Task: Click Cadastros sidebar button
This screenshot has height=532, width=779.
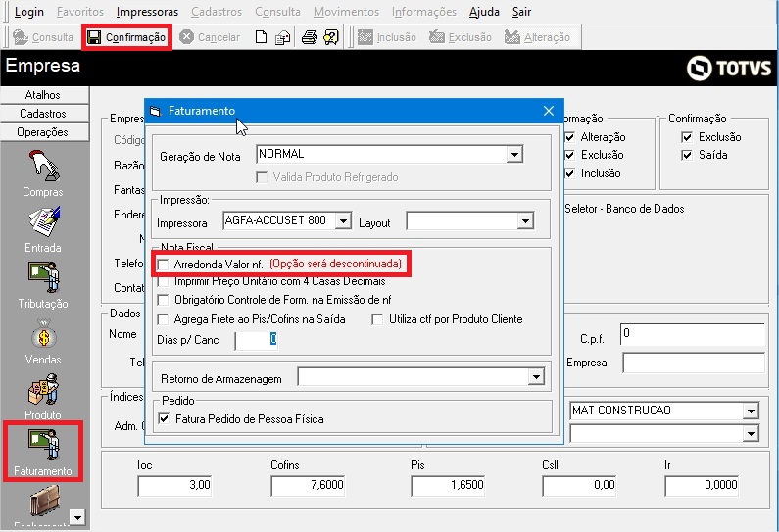Action: (x=45, y=114)
